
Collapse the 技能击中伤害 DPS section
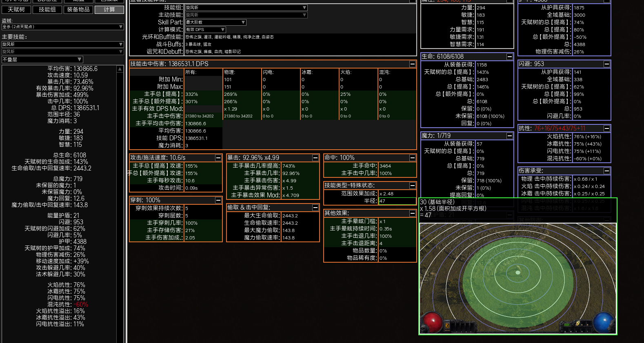pyautogui.click(x=412, y=64)
